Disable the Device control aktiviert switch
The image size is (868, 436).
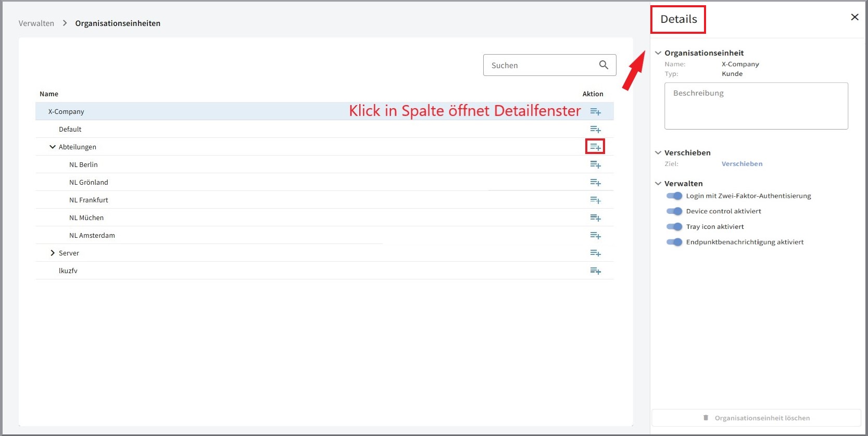click(674, 211)
